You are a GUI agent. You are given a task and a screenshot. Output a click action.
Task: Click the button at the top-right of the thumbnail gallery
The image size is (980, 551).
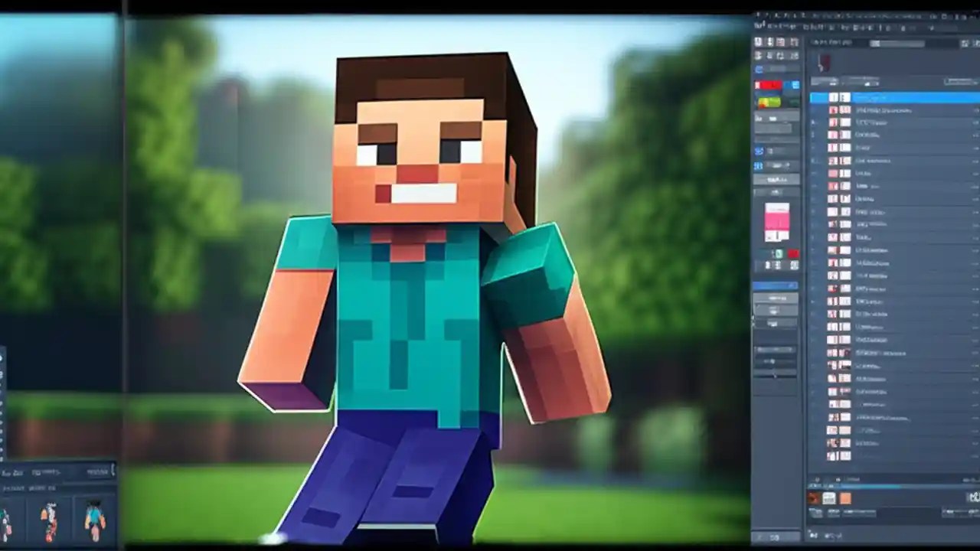98,471
